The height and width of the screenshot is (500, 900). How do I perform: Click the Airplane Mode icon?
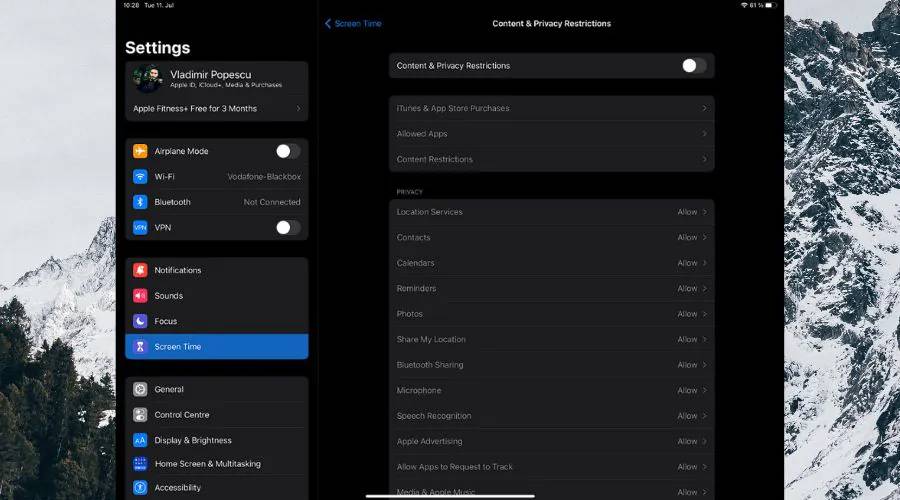140,151
